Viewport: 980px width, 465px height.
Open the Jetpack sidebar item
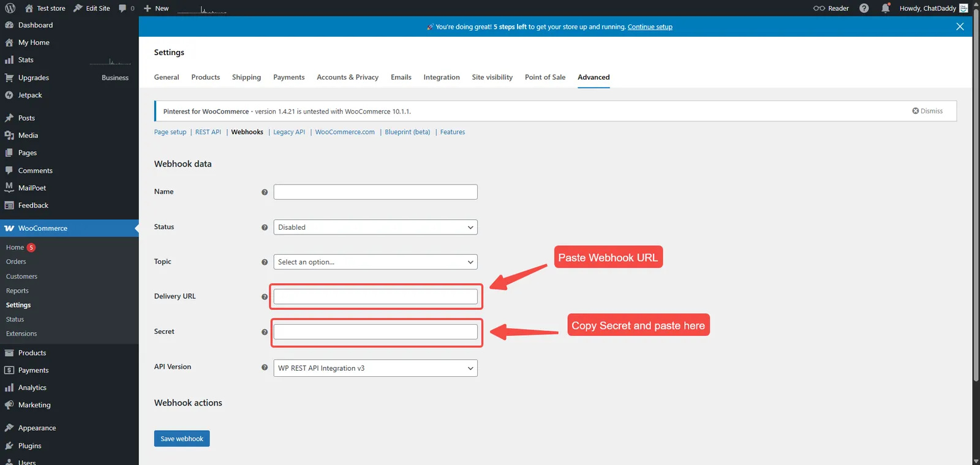point(30,95)
